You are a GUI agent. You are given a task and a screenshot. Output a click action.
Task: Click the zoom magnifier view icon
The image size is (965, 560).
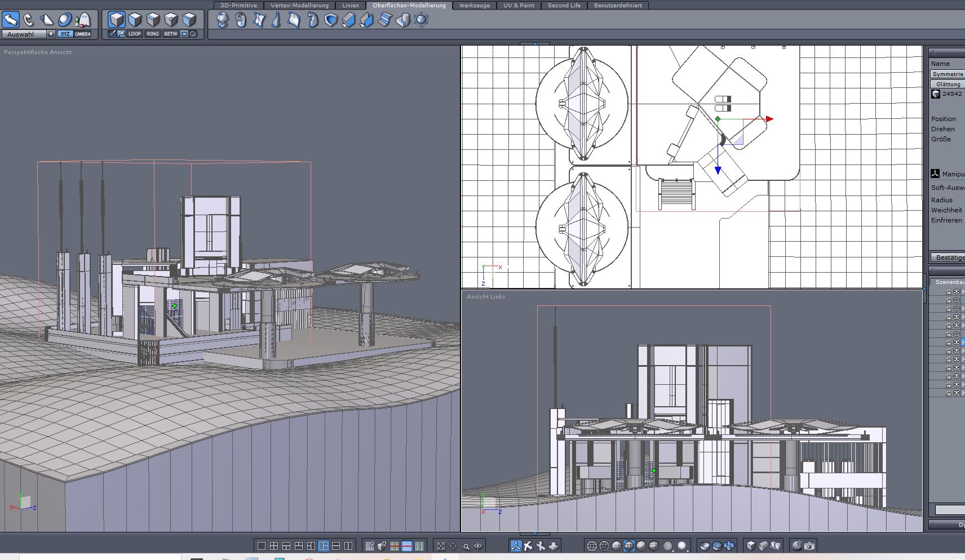(466, 546)
